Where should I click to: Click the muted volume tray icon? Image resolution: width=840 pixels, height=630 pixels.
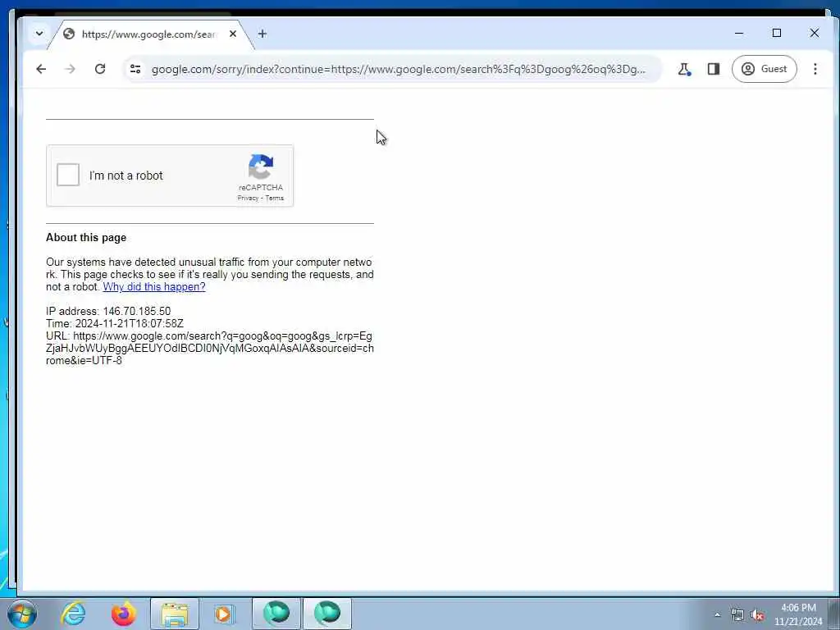click(x=757, y=614)
